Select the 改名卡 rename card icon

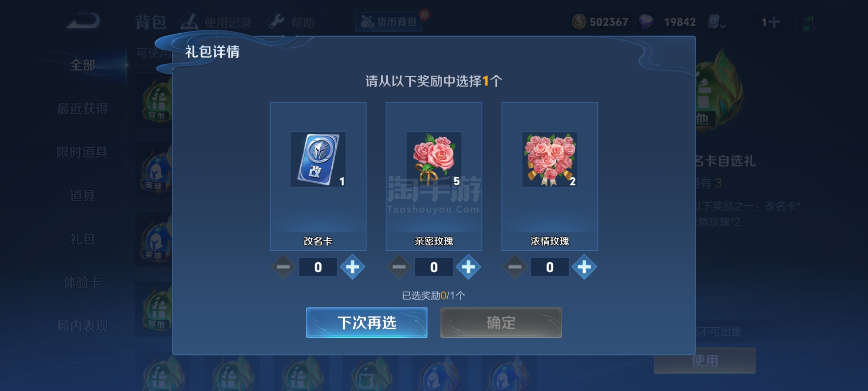pyautogui.click(x=318, y=159)
